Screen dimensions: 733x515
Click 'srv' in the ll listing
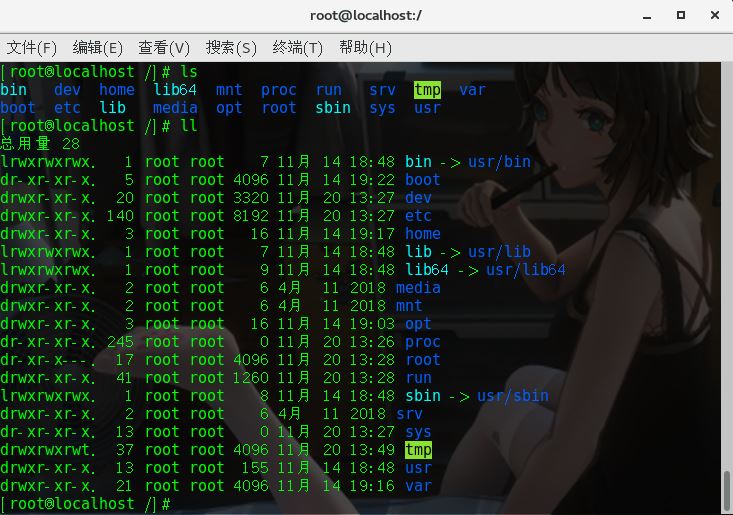coord(409,414)
